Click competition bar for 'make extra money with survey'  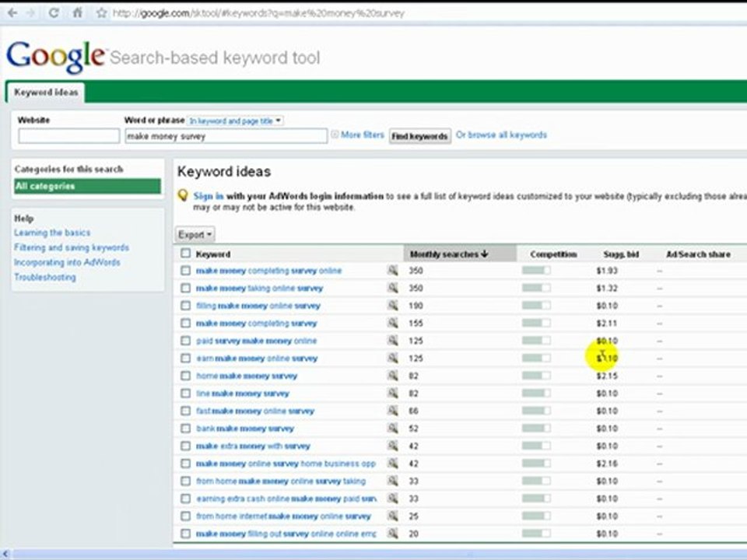536,446
